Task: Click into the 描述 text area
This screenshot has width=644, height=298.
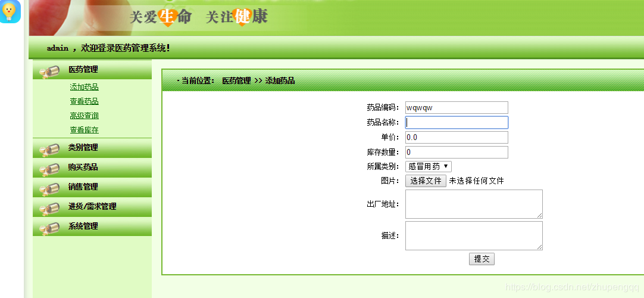Action: pyautogui.click(x=474, y=235)
